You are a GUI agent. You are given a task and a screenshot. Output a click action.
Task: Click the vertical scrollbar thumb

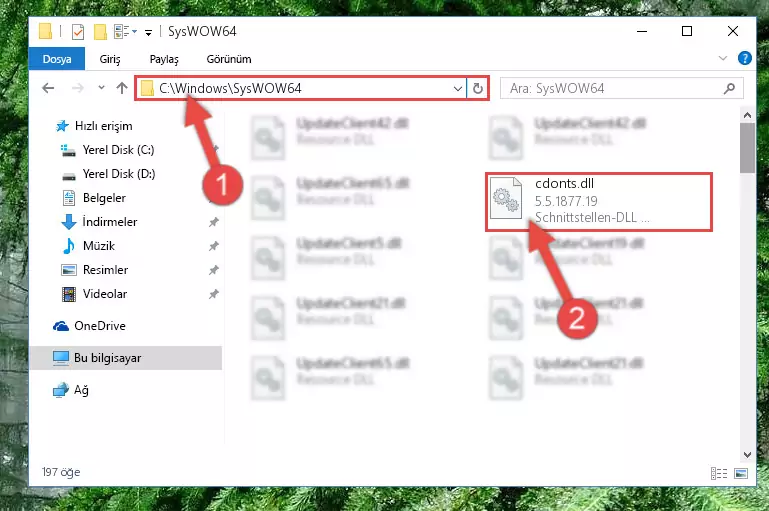[x=747, y=148]
